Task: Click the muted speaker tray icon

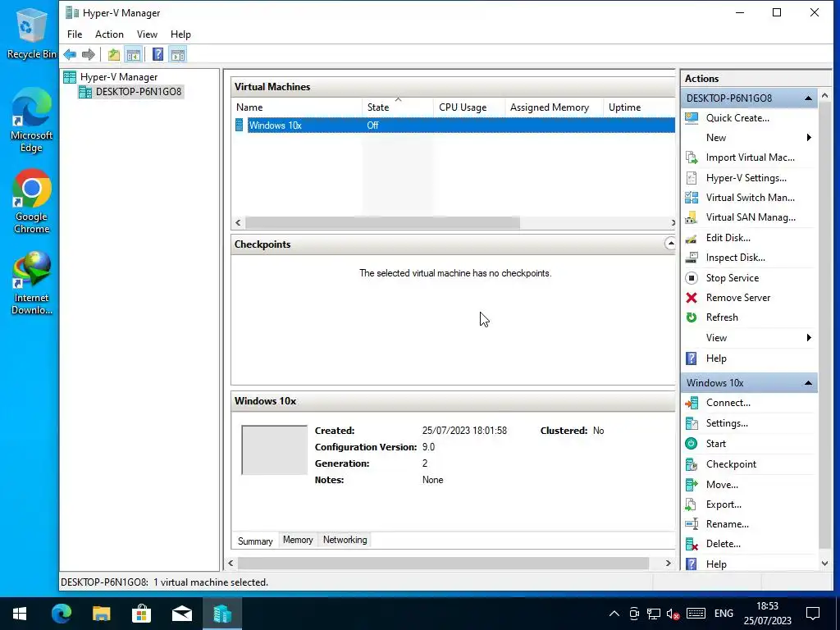Action: pos(673,614)
